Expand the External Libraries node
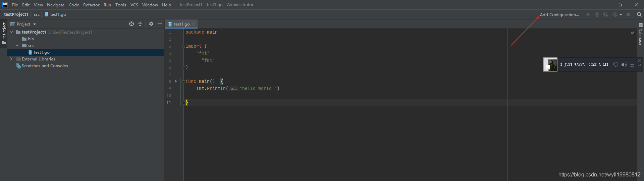 (x=11, y=59)
